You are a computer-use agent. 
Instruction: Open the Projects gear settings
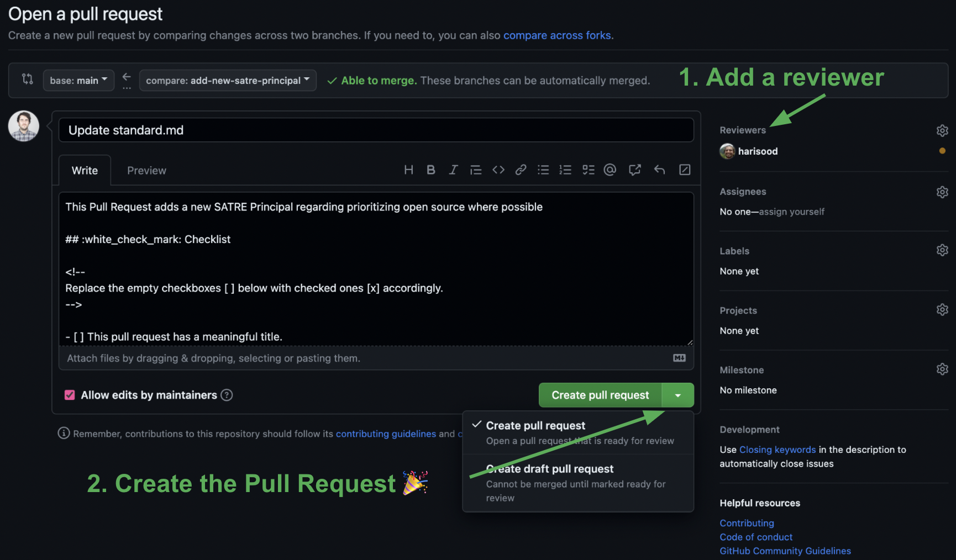point(942,310)
